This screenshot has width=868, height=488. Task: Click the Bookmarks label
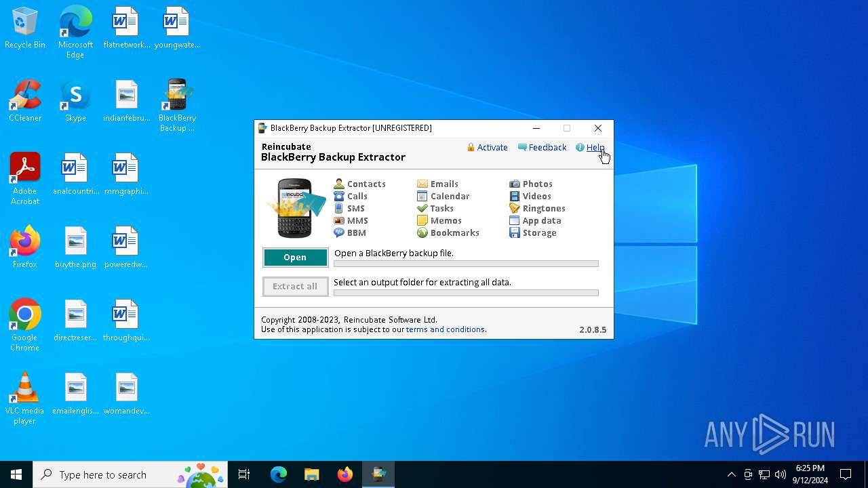[x=455, y=232]
